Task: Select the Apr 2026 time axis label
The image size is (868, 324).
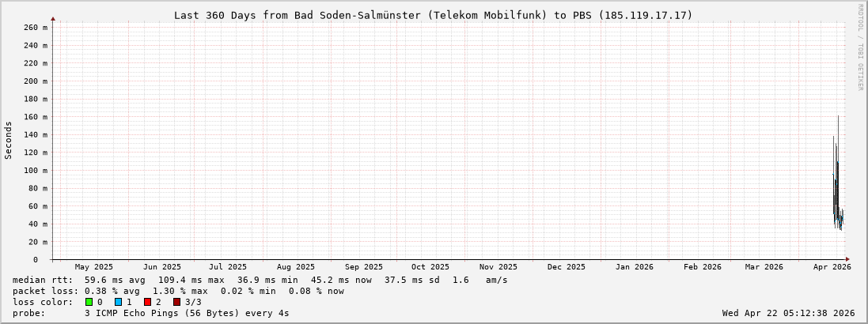Action: [x=832, y=267]
